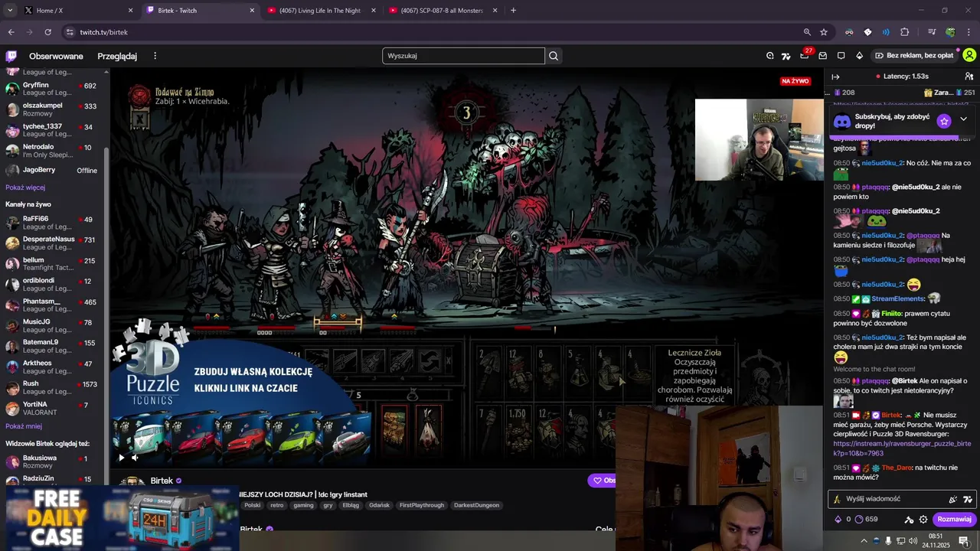The image size is (980, 551).
Task: Open the site information icon in address bar
Action: click(70, 32)
